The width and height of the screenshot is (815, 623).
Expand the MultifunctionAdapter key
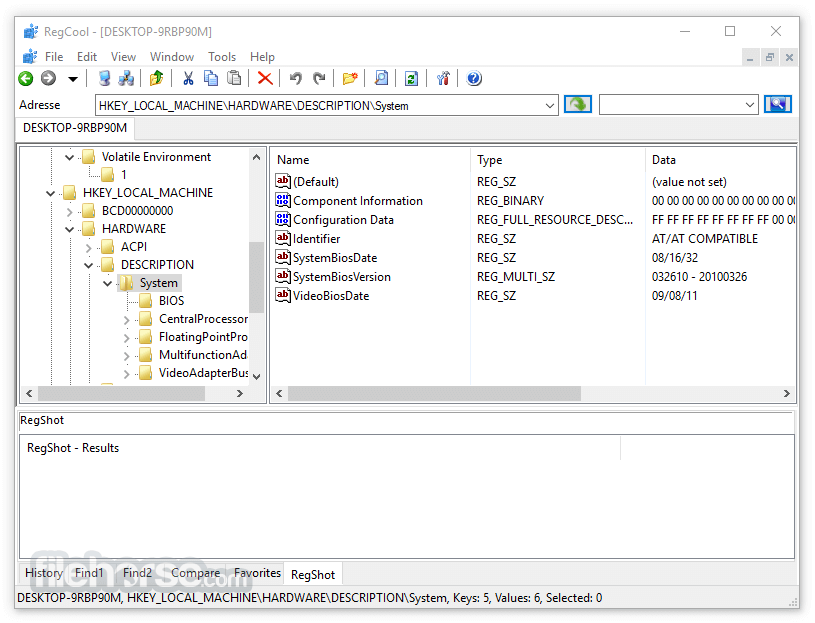click(126, 355)
